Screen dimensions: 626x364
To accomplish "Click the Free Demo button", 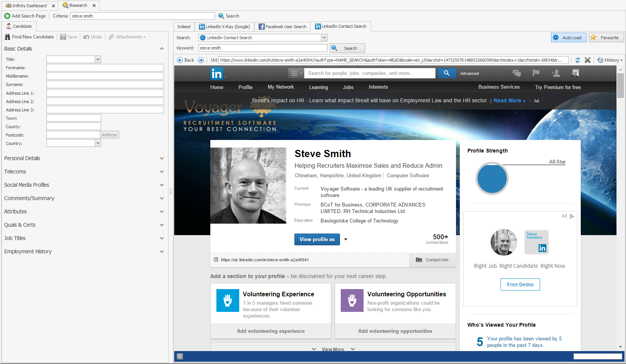I will [520, 285].
